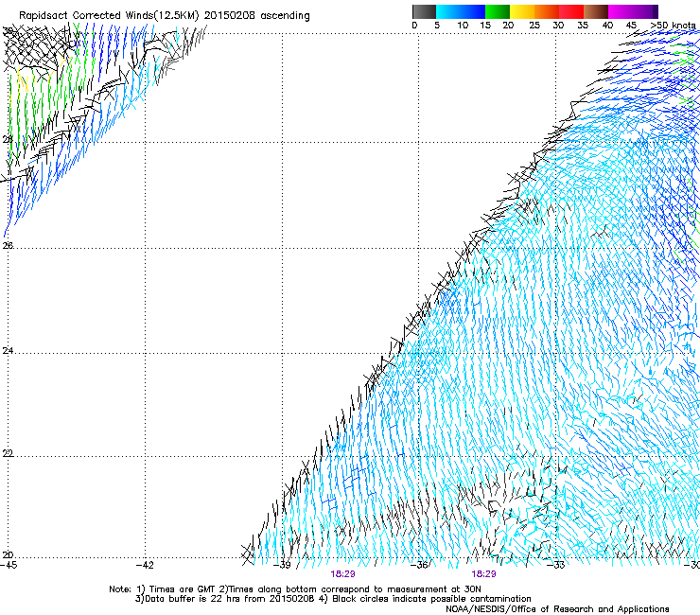Click the '26' latitude axis label
This screenshot has height=615, width=700.
pos(8,246)
